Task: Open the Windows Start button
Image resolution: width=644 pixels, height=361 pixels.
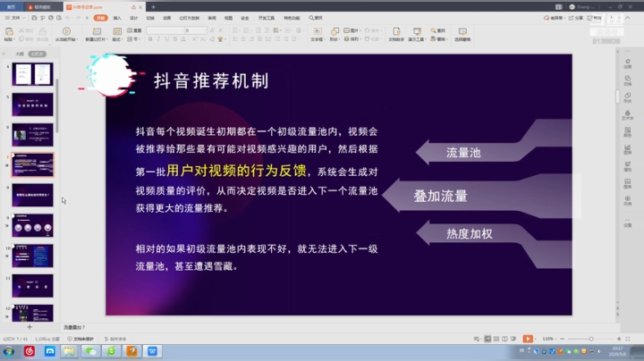Action: point(9,351)
